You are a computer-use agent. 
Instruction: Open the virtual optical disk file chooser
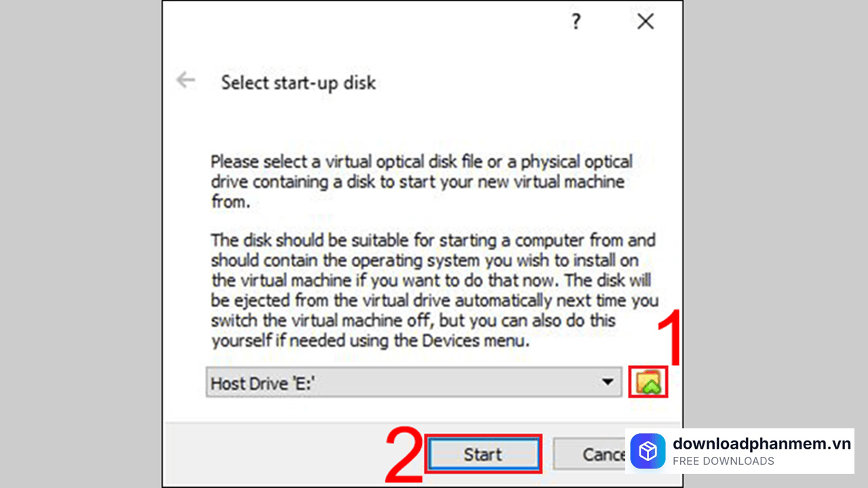[x=648, y=382]
